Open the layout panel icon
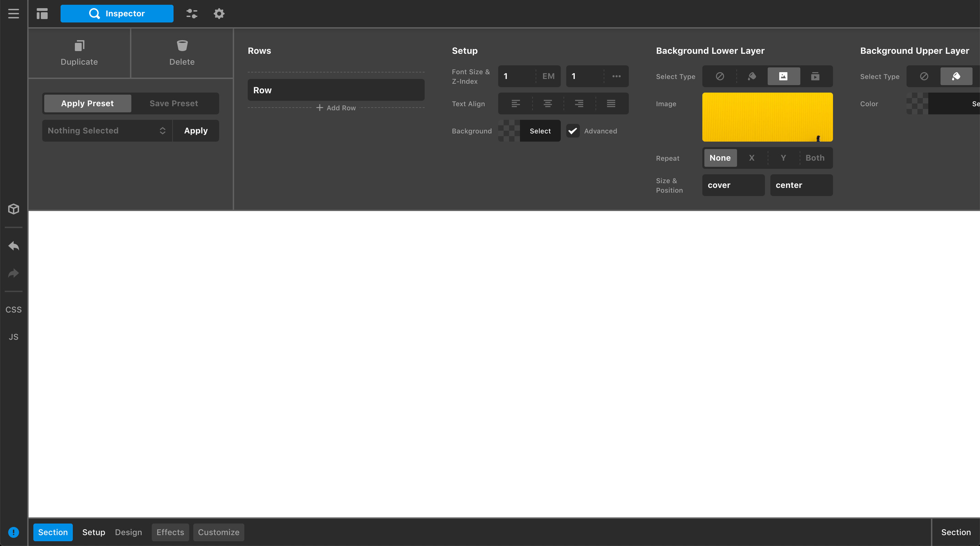The width and height of the screenshot is (980, 546). click(42, 14)
